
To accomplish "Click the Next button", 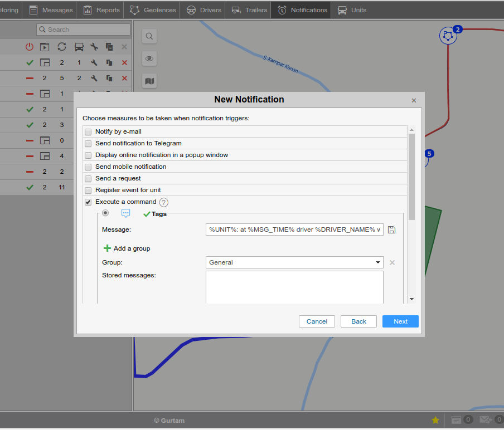I will 400,321.
